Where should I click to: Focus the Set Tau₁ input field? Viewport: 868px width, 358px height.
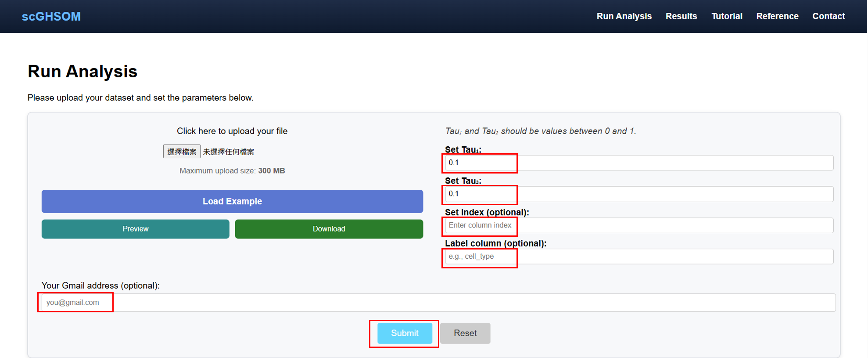tap(638, 163)
